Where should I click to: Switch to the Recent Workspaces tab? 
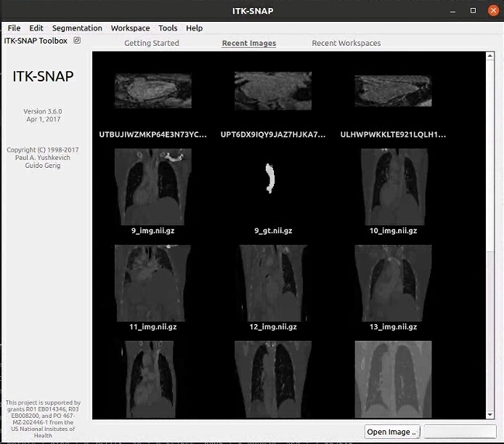346,43
